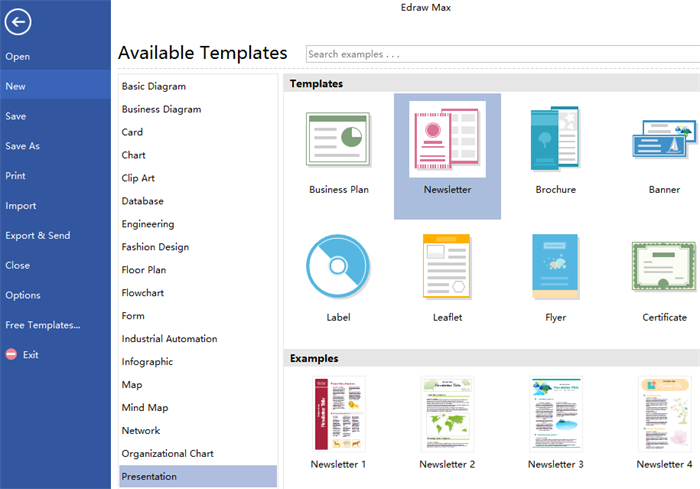Open Newsletter 3 example thumbnail
This screenshot has height=489, width=700.
pos(556,414)
